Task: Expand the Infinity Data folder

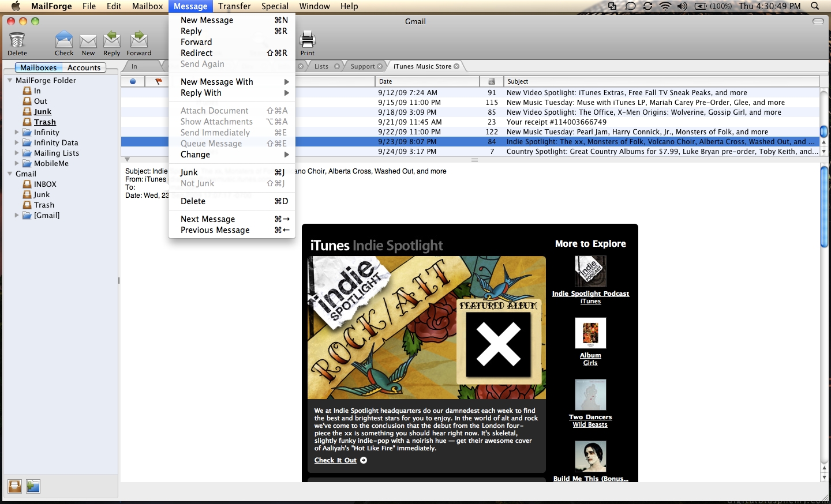Action: pyautogui.click(x=17, y=142)
